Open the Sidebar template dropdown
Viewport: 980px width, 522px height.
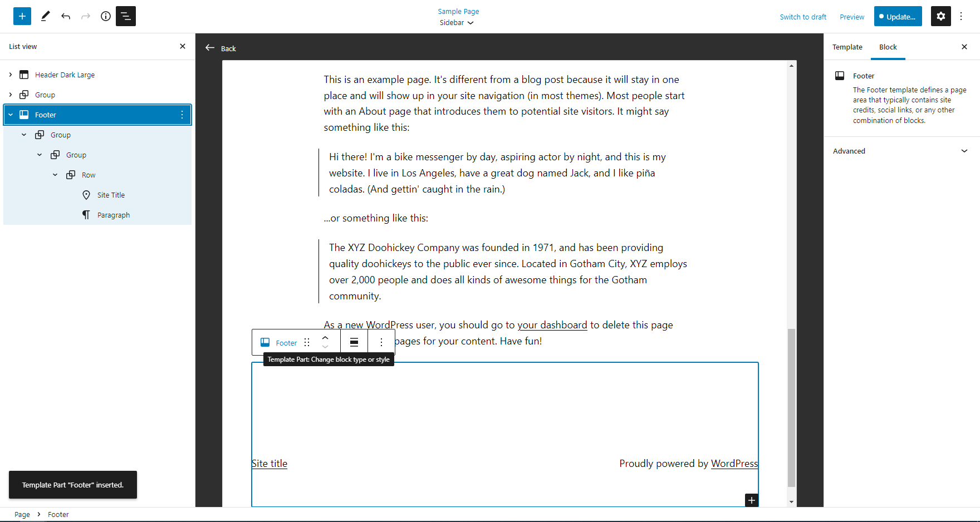pos(457,23)
